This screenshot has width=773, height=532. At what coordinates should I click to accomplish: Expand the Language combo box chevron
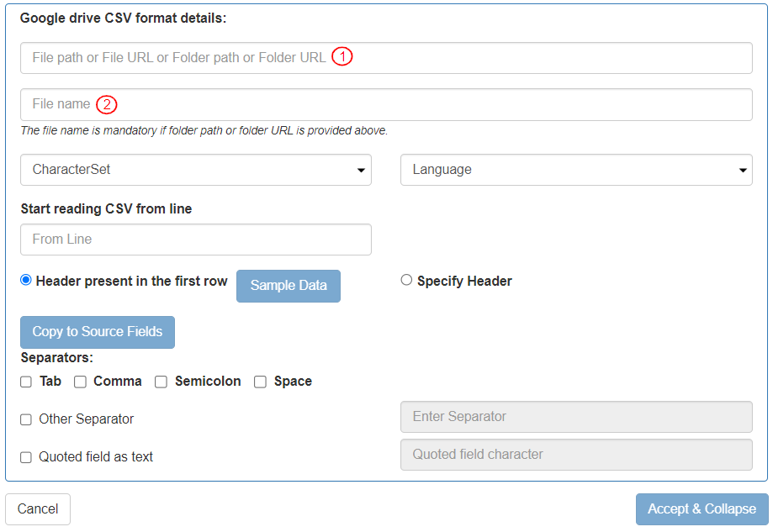click(744, 170)
